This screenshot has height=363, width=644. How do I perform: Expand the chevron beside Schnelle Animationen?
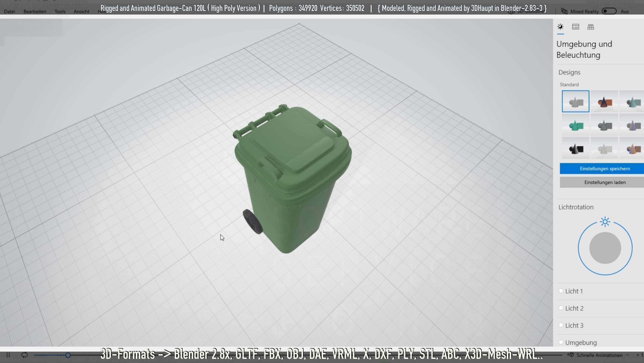pos(628,355)
